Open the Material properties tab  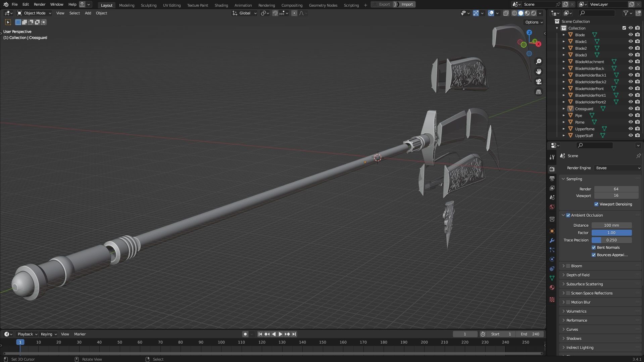(x=552, y=287)
